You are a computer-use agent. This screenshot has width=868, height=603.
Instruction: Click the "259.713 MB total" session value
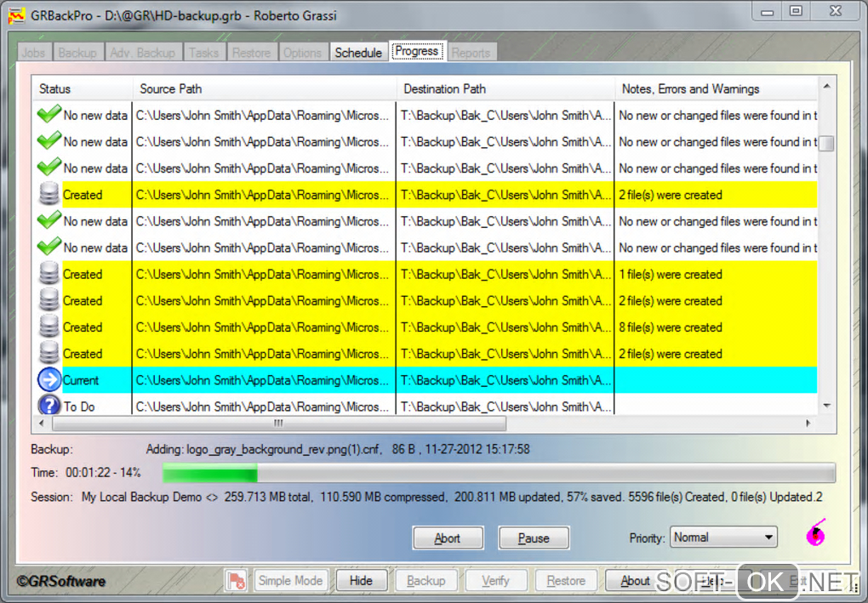(267, 497)
